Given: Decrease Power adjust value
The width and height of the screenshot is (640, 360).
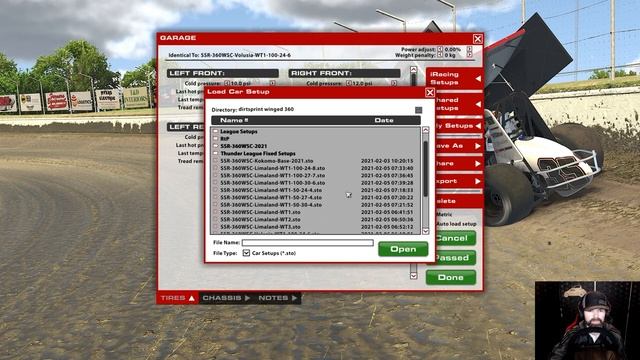Looking at the screenshot, I should coord(440,49).
